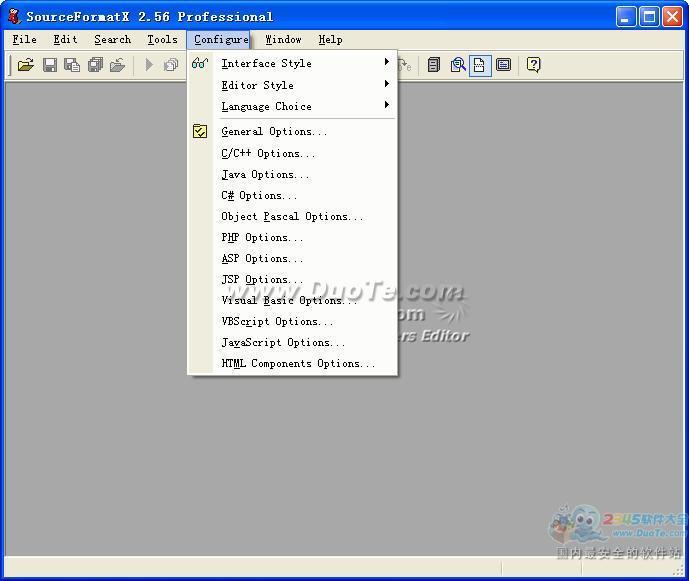
Task: Open VBScript Options
Action: (292, 321)
